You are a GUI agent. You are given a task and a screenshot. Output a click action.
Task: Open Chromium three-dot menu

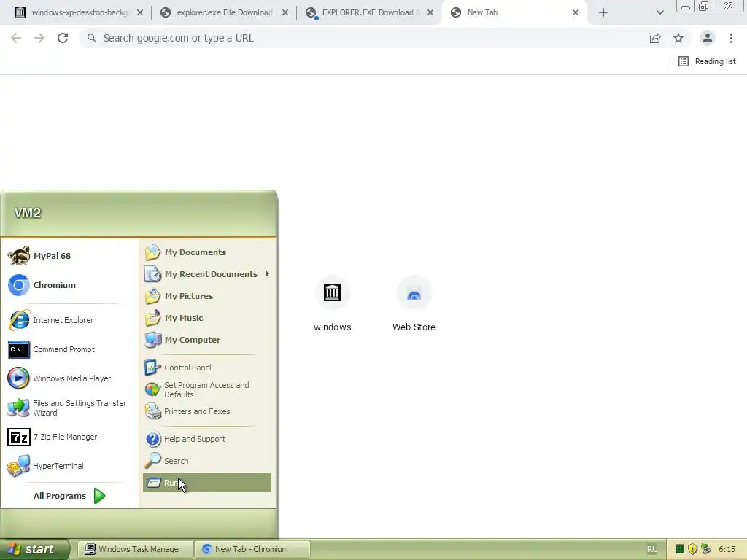(x=731, y=38)
